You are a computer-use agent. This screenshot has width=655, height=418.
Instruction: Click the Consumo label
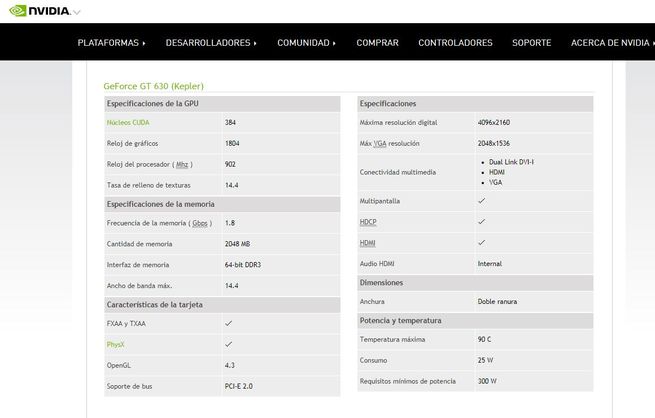tap(373, 360)
